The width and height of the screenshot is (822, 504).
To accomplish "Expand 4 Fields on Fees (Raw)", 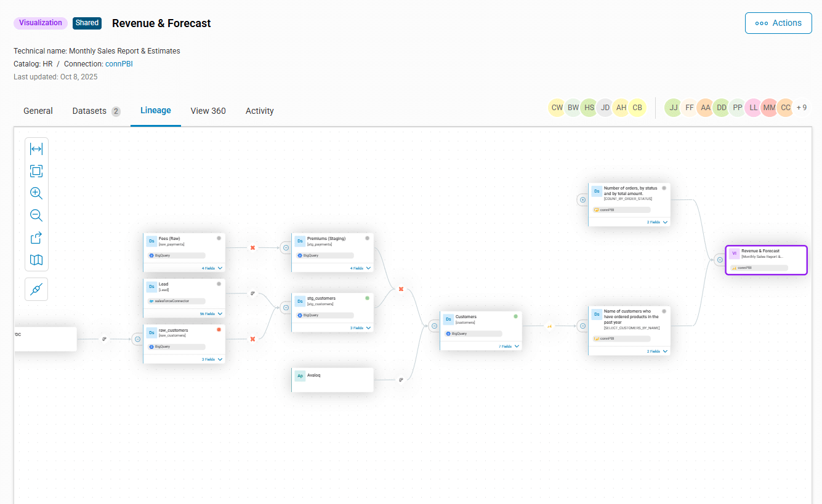I will [x=212, y=268].
